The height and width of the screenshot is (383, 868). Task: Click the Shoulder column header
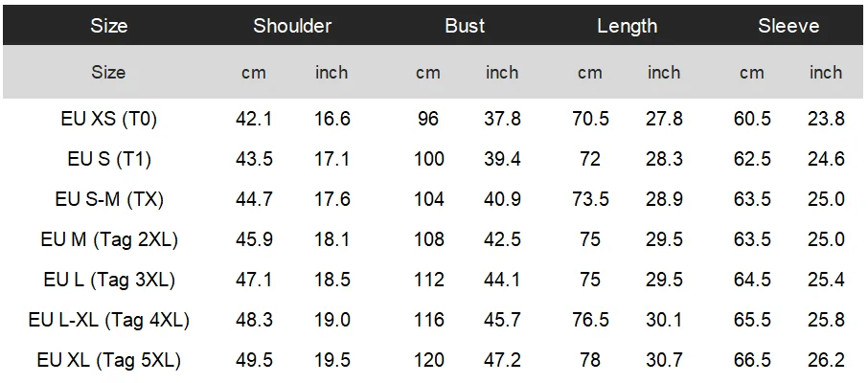point(292,26)
